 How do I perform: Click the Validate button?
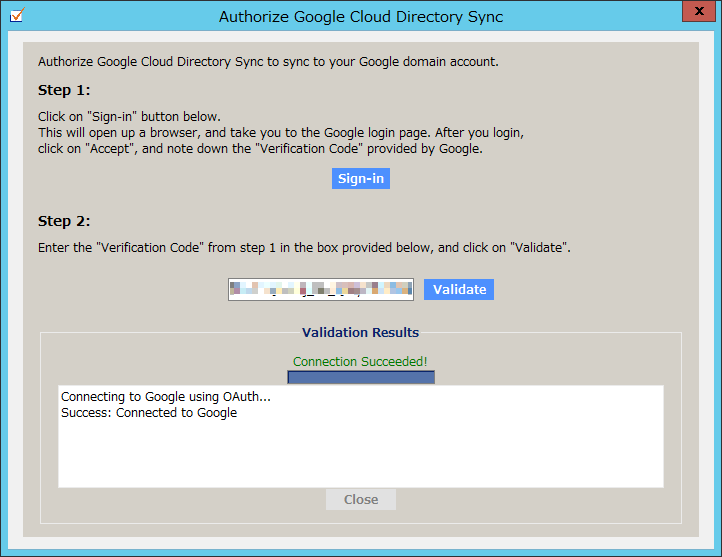459,290
